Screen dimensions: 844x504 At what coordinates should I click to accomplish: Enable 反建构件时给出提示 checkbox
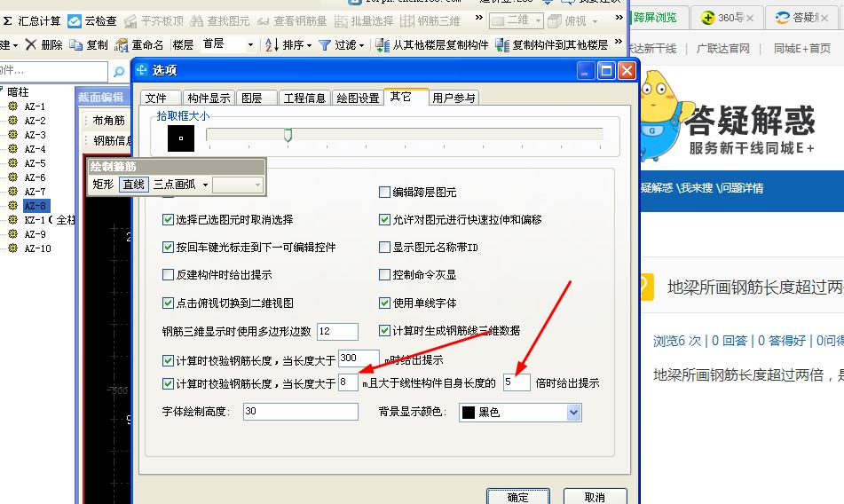[x=168, y=275]
